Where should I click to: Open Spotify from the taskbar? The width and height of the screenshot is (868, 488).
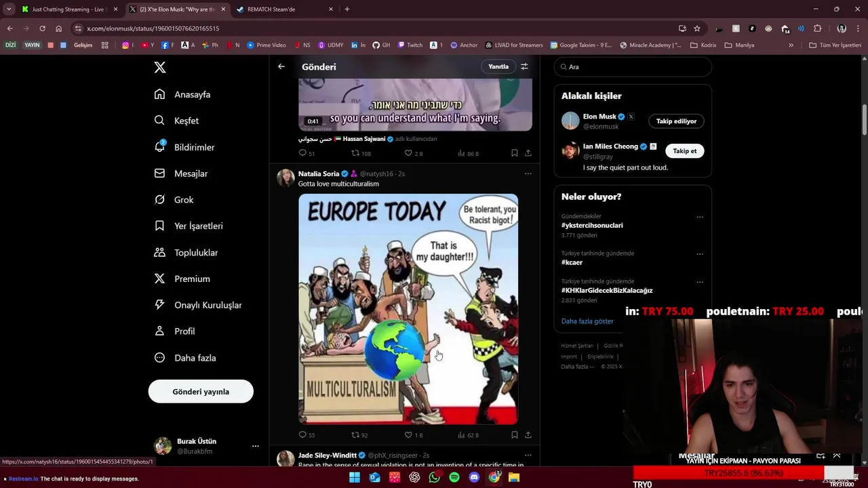pyautogui.click(x=454, y=477)
